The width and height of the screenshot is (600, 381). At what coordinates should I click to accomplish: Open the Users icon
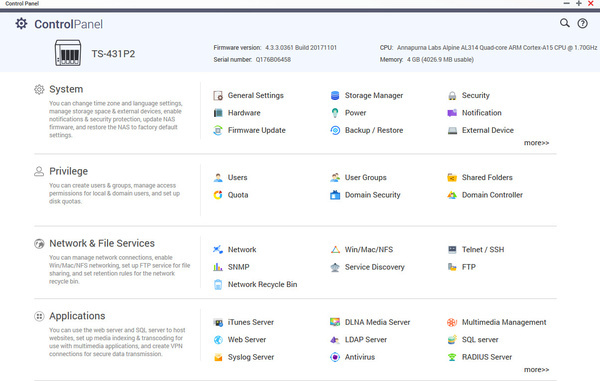(x=218, y=177)
